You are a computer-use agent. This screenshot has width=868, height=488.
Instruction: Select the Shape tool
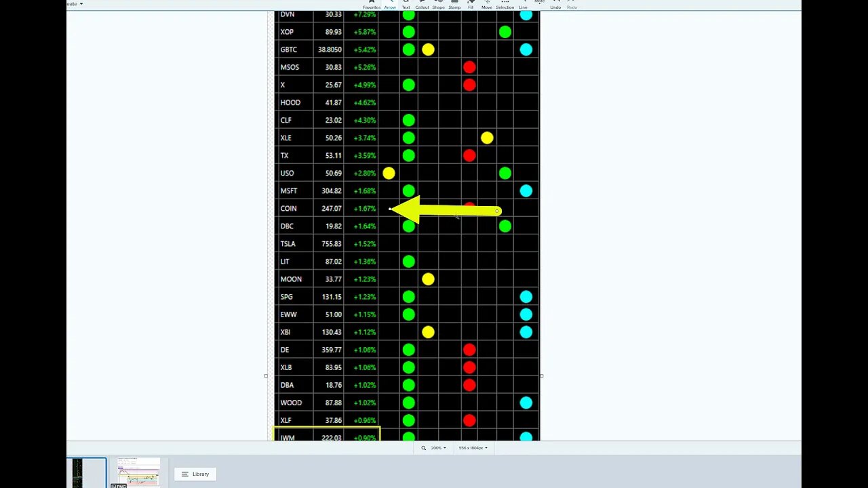pos(438,4)
